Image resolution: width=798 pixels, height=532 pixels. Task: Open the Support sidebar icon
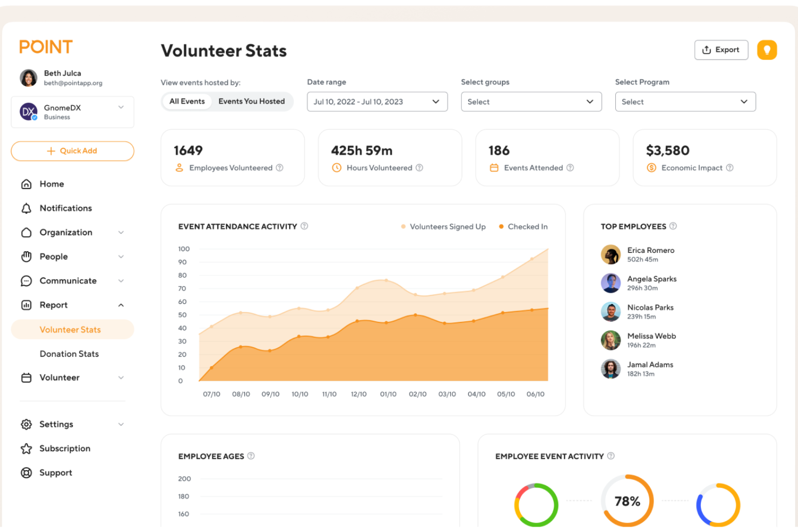pyautogui.click(x=26, y=473)
